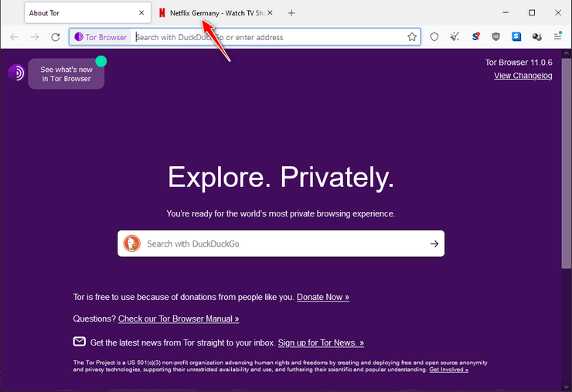572x392 pixels.
Task: Click the DuckDuckGo duck logo
Action: point(131,244)
